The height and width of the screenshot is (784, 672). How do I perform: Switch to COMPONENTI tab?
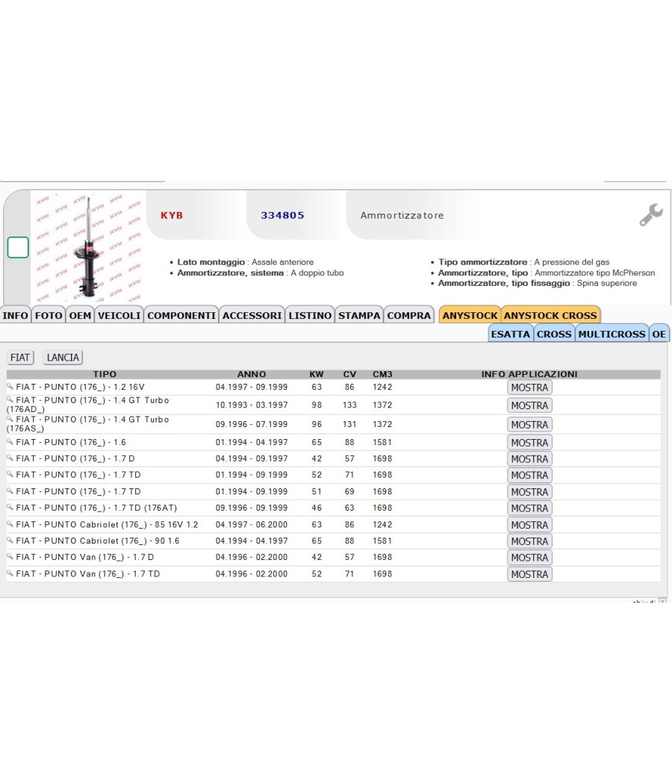coord(181,315)
